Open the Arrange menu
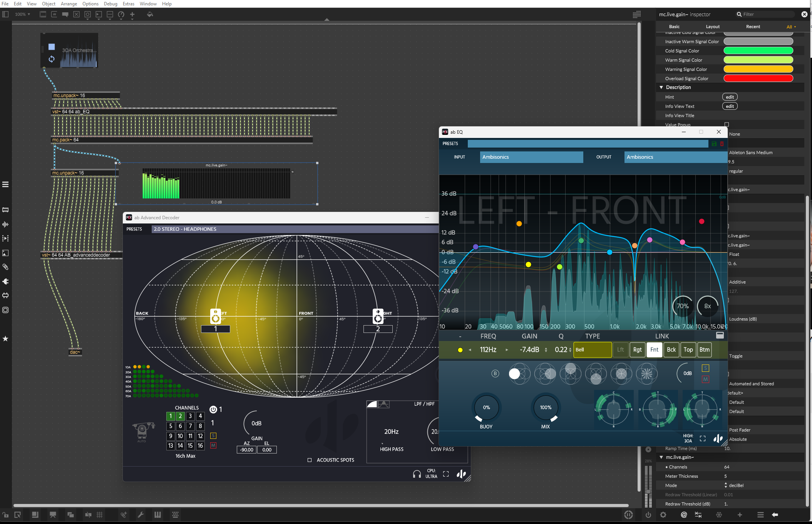The image size is (812, 524). click(69, 4)
